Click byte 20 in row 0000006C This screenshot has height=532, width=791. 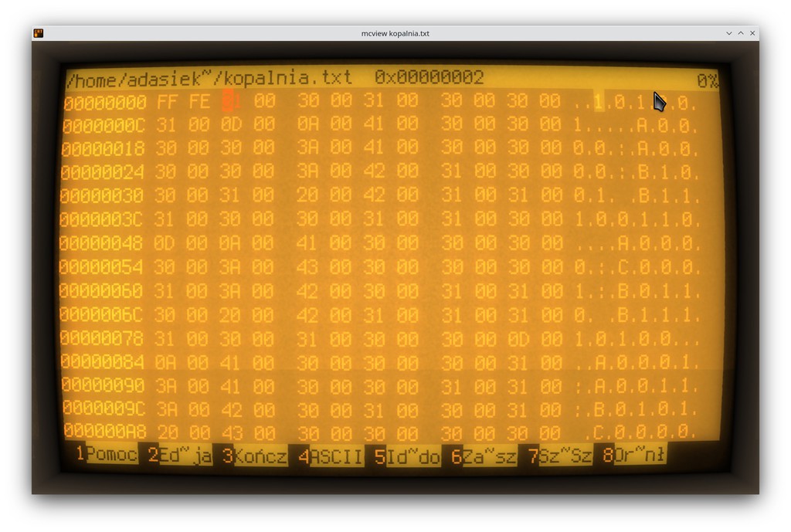pos(229,315)
